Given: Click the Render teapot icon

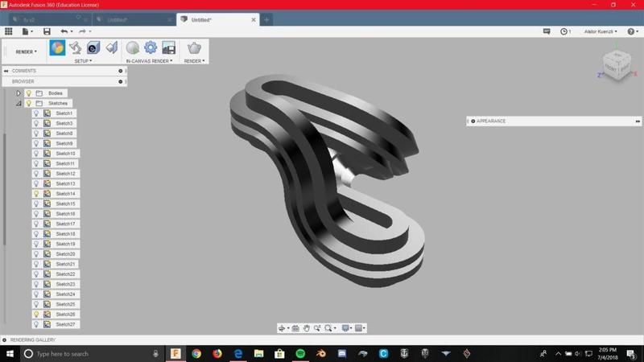Looking at the screenshot, I should tap(194, 48).
